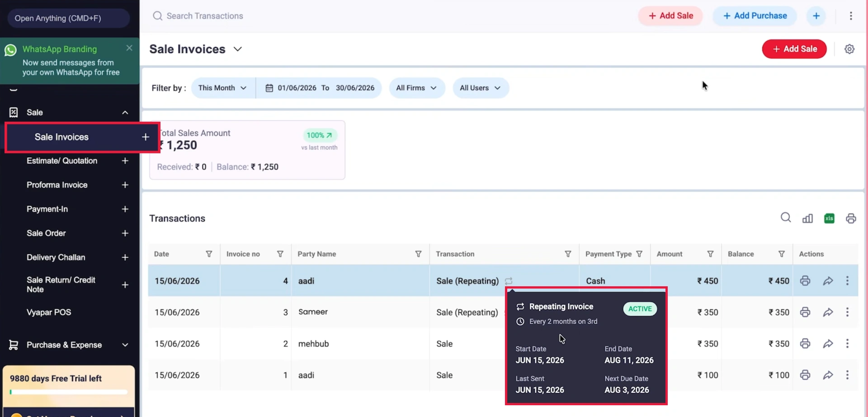
Task: Print invoice 1 for aadi
Action: pyautogui.click(x=805, y=375)
